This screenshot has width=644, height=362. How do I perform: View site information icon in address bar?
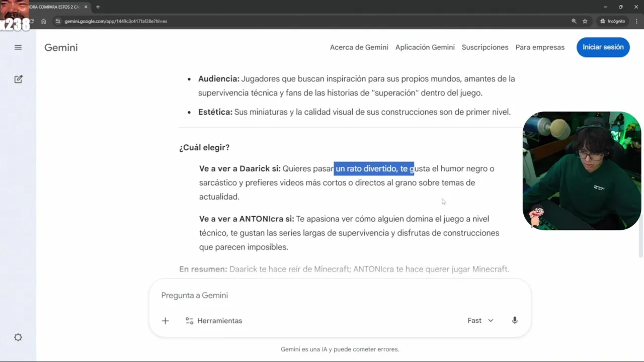coord(58,21)
